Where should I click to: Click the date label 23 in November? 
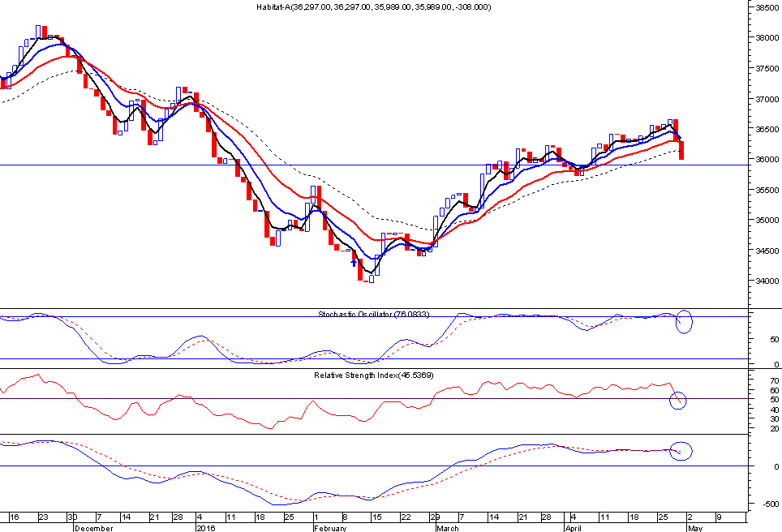click(x=43, y=517)
